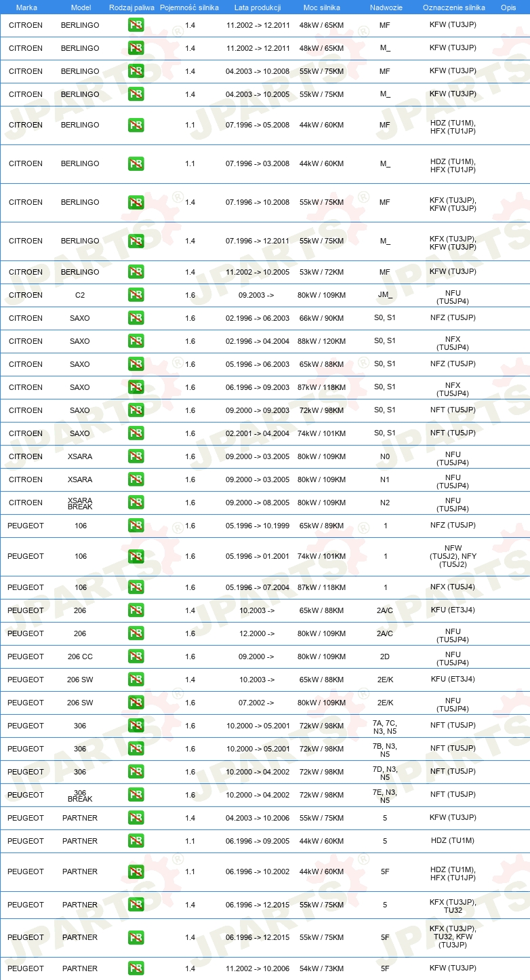
Task: Select the C2 model cell
Action: [80, 295]
